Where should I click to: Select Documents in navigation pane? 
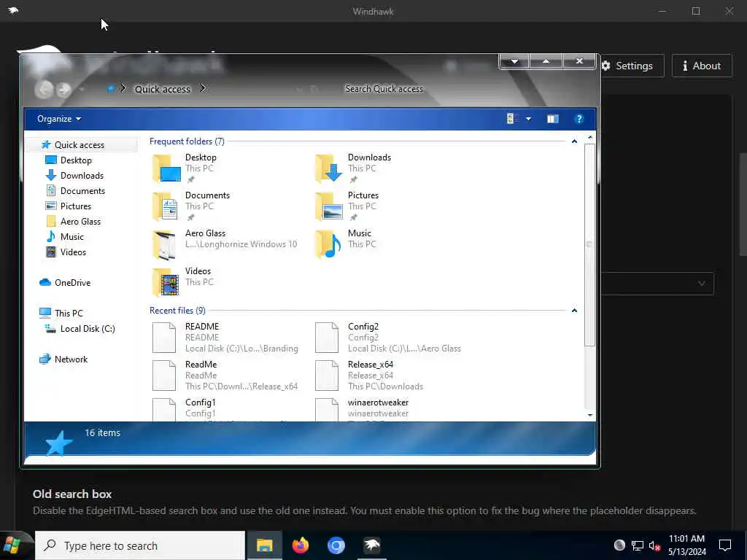(x=82, y=190)
